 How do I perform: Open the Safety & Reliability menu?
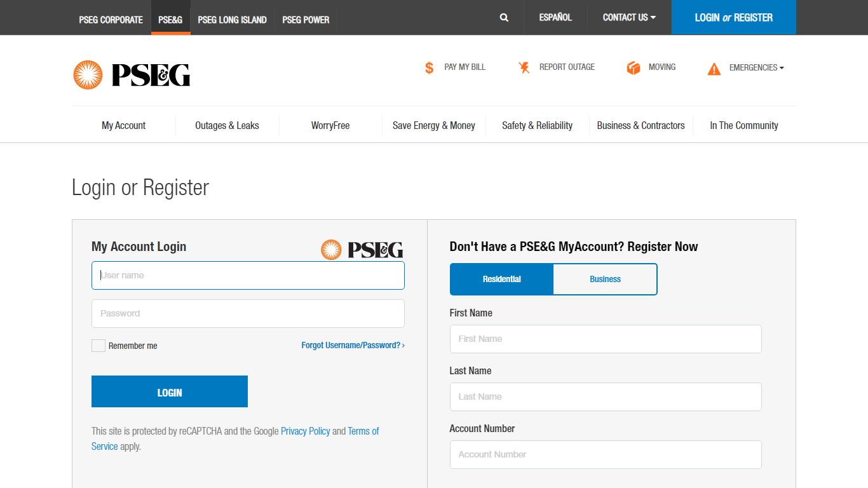click(x=537, y=125)
